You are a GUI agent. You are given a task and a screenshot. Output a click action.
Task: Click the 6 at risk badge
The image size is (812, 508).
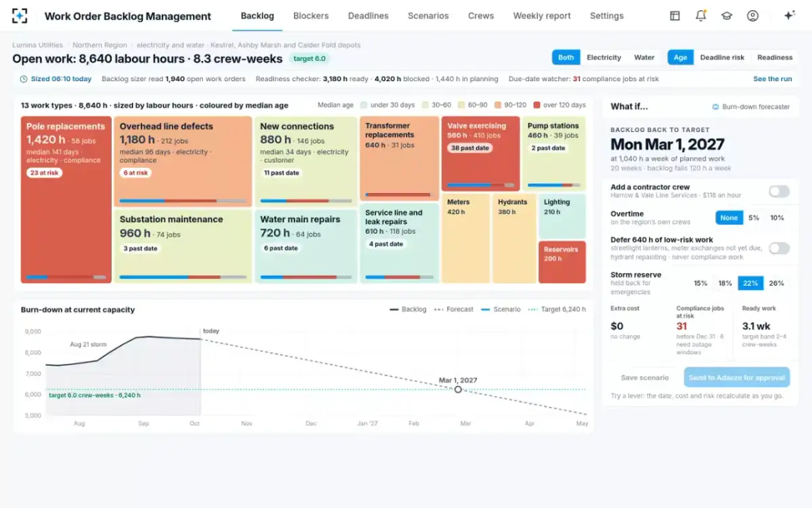(135, 173)
